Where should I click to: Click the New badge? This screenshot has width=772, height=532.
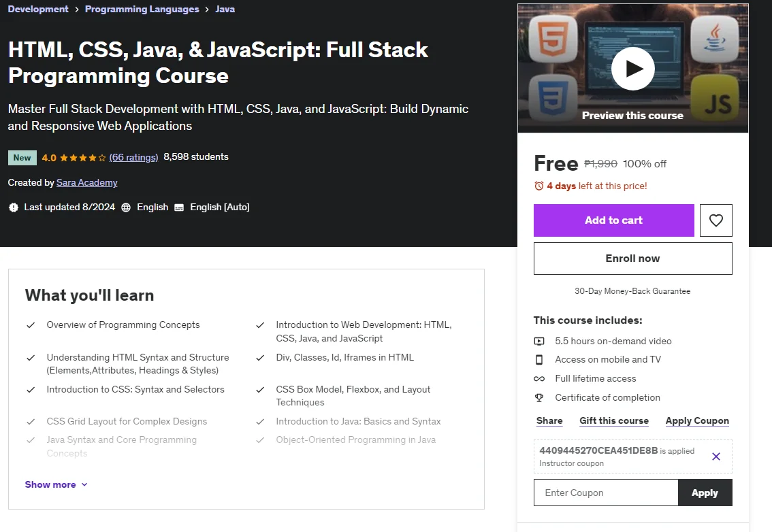(x=22, y=157)
